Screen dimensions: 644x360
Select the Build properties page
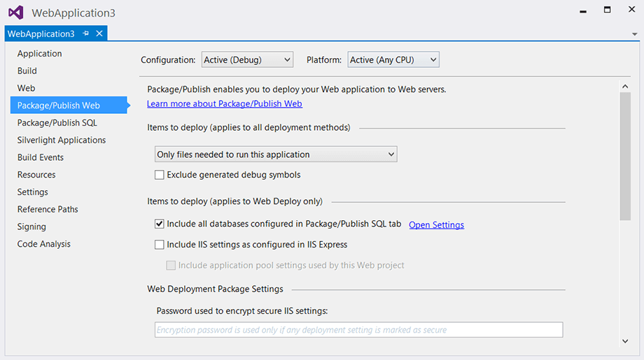coord(27,71)
